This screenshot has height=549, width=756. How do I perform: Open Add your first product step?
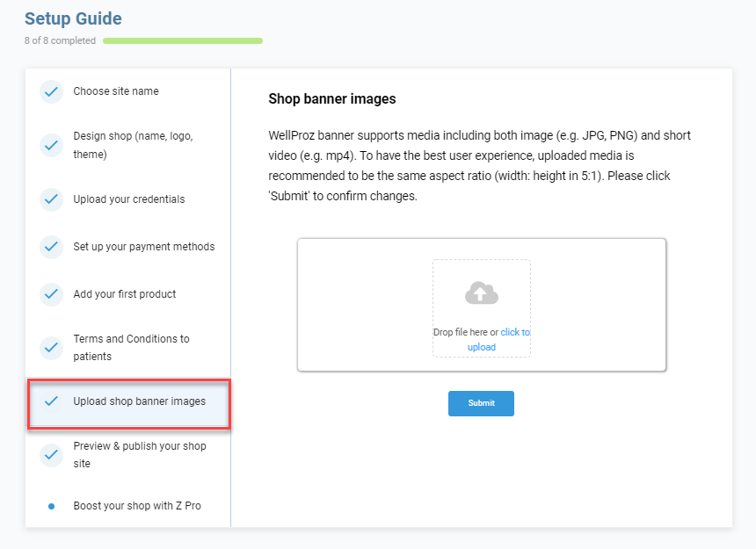point(123,294)
